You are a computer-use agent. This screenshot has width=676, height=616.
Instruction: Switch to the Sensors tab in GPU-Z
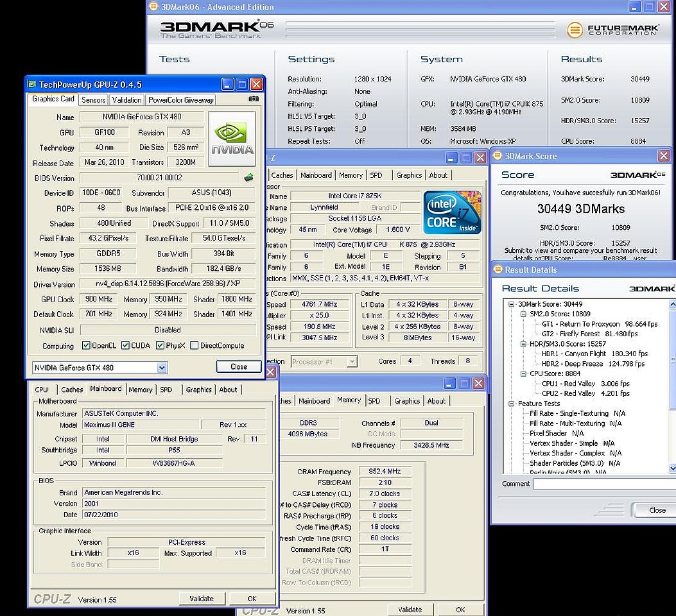pyautogui.click(x=93, y=99)
